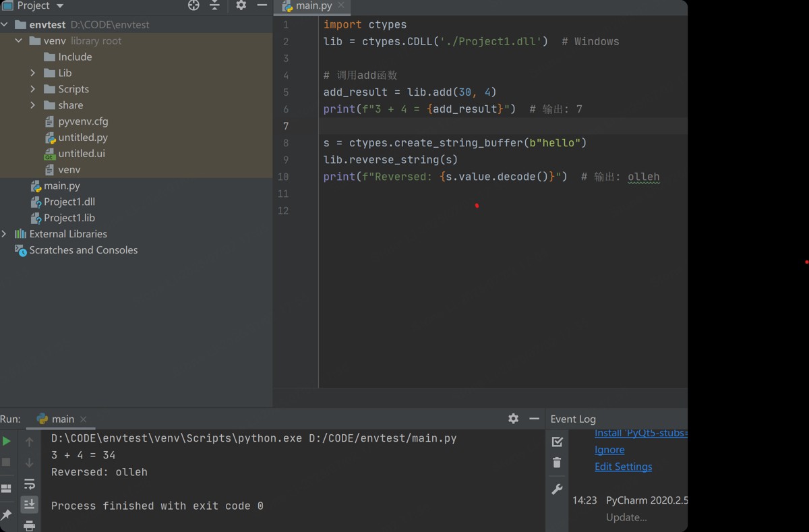This screenshot has height=532, width=809.
Task: Collapse the venv folder
Action: pyautogui.click(x=19, y=40)
